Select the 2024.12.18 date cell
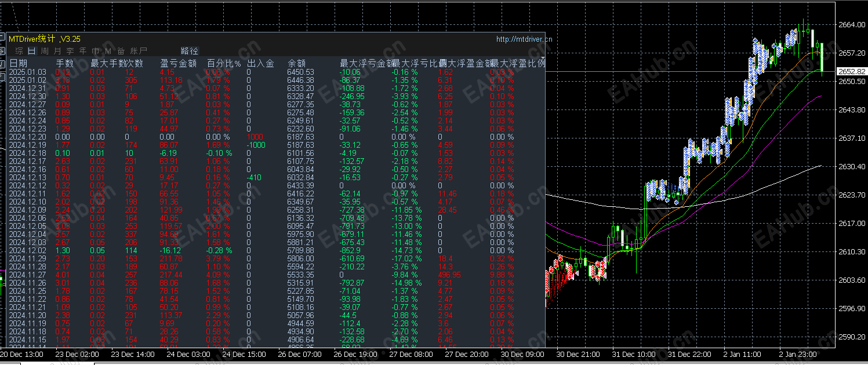 (x=27, y=153)
